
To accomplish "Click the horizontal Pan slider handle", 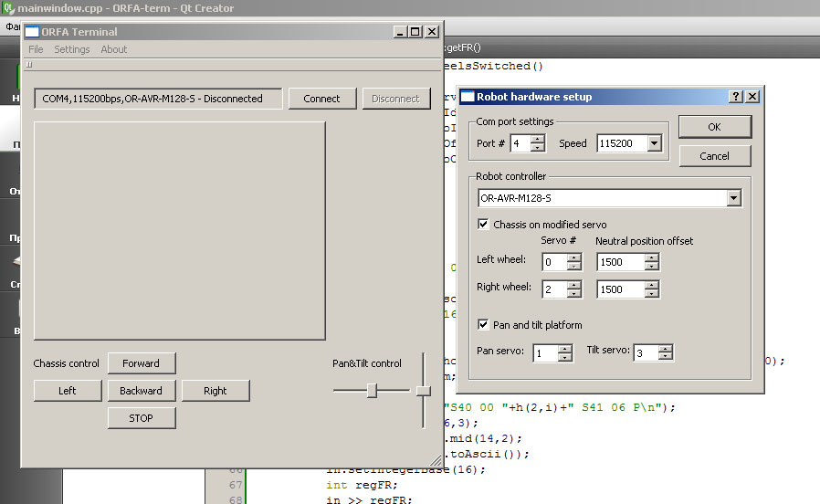I will [372, 390].
